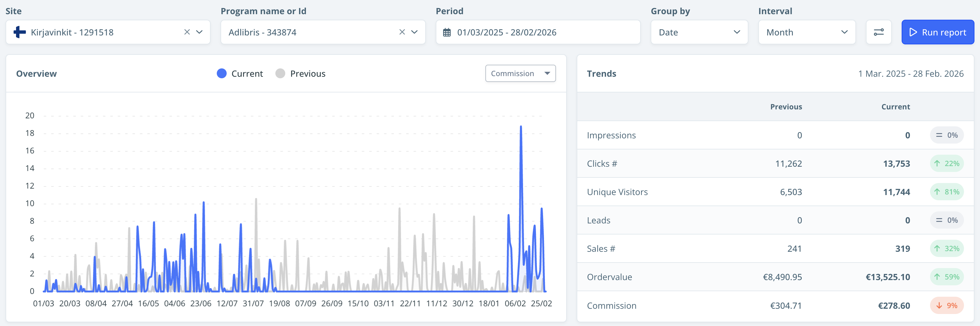Click the calendar icon in Period field
980x326 pixels.
447,33
